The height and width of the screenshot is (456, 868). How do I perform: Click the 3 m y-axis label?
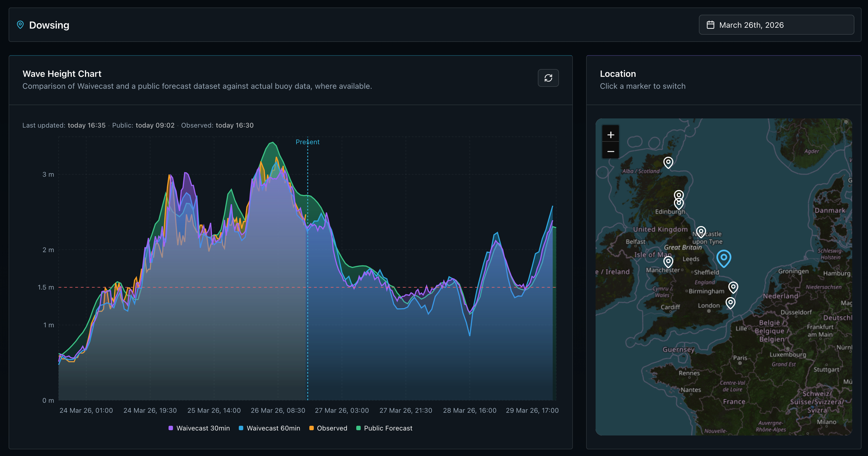(48, 174)
